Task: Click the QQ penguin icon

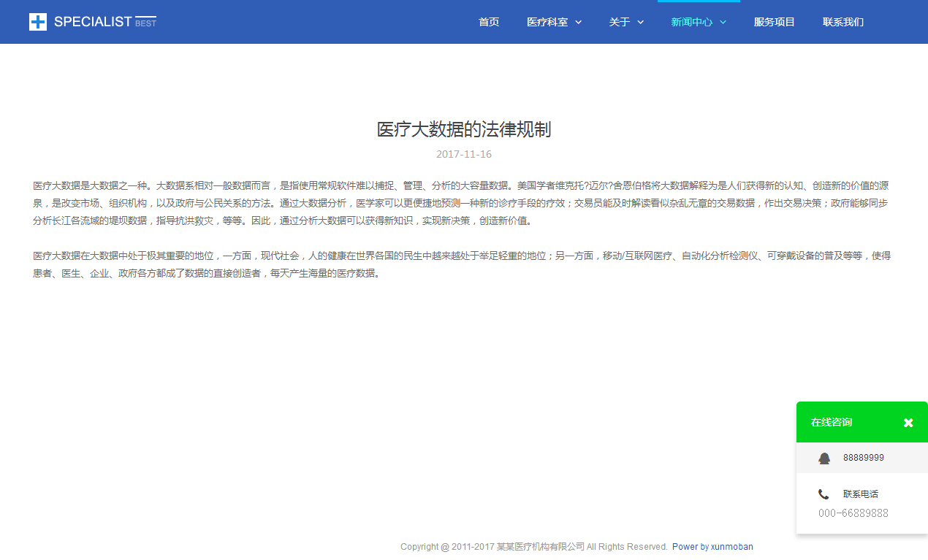Action: [824, 458]
